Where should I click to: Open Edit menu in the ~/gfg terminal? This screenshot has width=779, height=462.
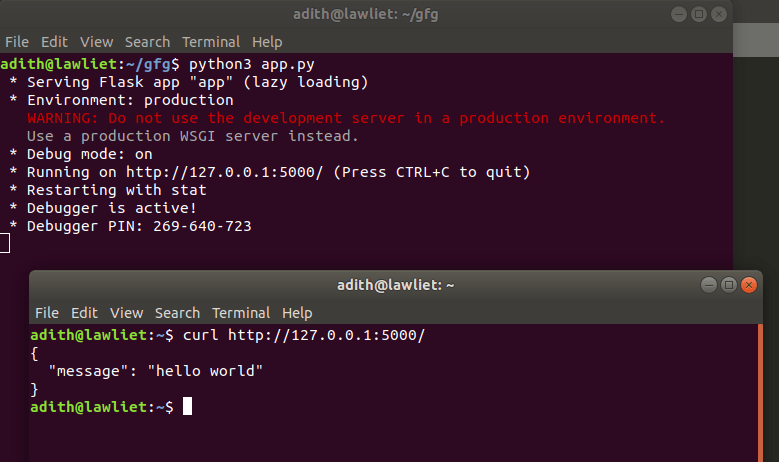(54, 42)
